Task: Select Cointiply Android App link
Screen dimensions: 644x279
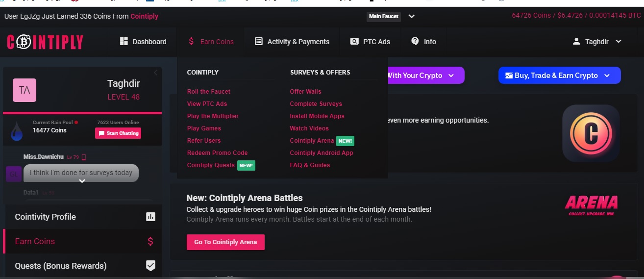Action: tap(322, 153)
